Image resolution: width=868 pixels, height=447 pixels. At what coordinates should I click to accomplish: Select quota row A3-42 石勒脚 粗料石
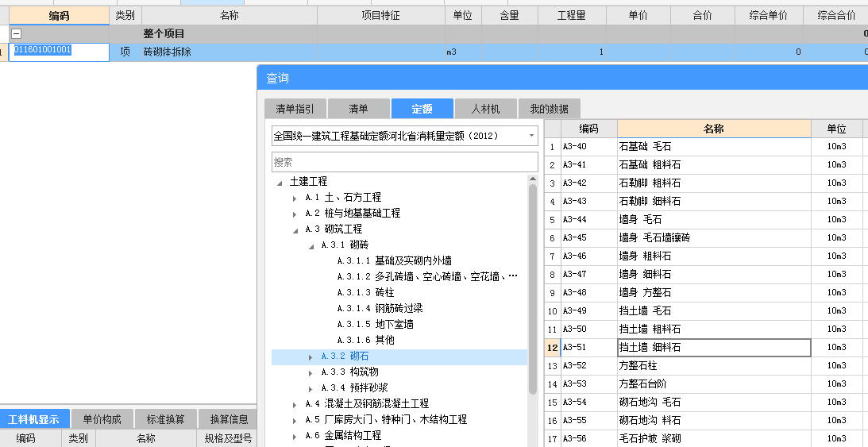706,183
